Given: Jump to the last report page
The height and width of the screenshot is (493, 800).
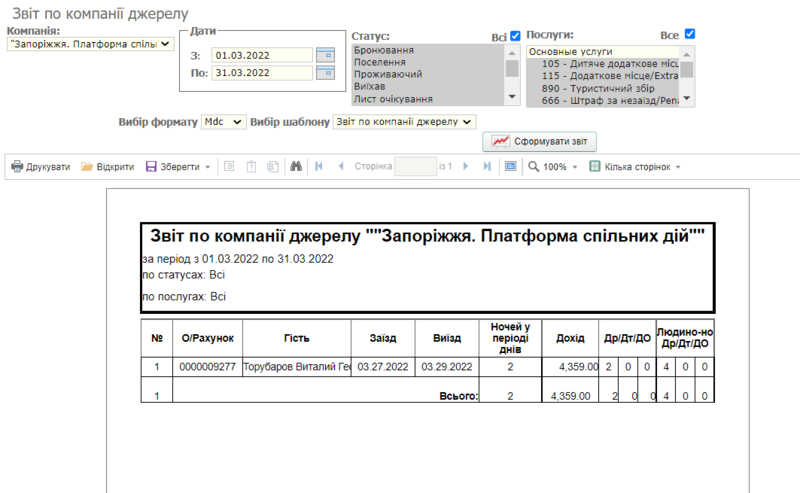Looking at the screenshot, I should click(487, 167).
